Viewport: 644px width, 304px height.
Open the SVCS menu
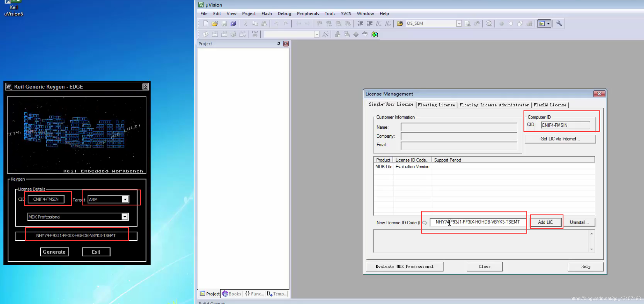pos(346,14)
